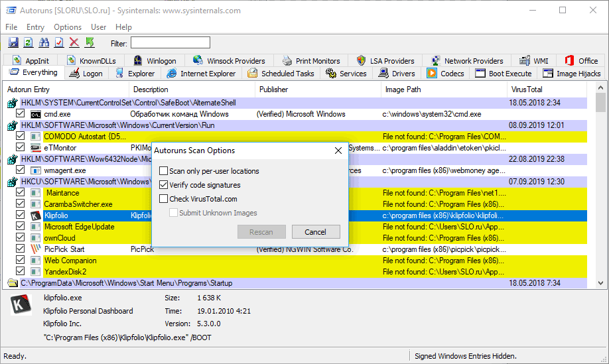Open the Codecs tab

click(x=446, y=74)
